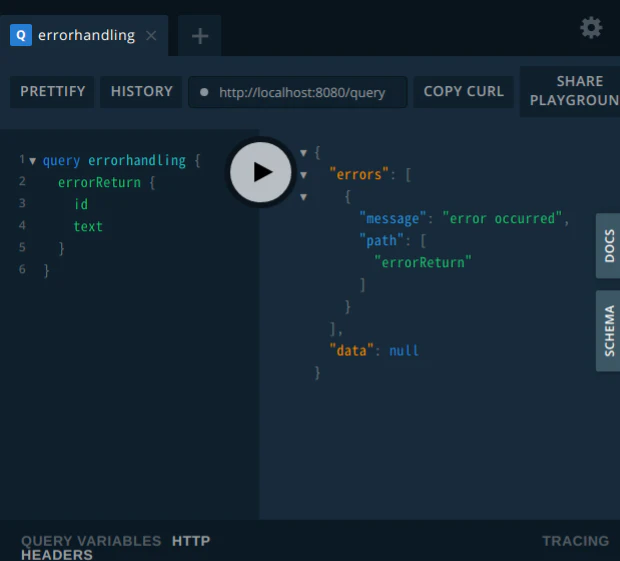Image resolution: width=620 pixels, height=561 pixels.
Task: Click line number 6 in the editor gutter
Action: [x=22, y=269]
